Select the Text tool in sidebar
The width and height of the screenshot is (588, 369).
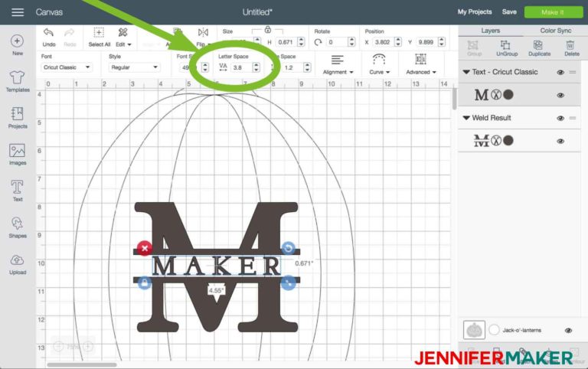18,191
